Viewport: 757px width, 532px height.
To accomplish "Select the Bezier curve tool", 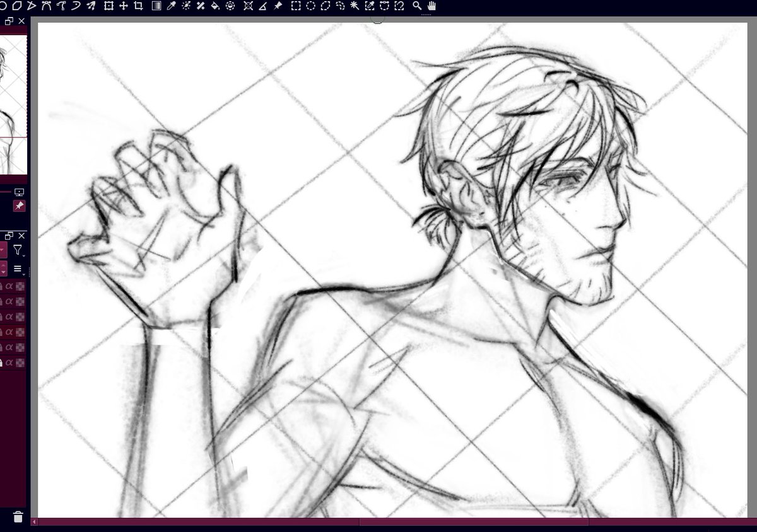I will click(47, 6).
